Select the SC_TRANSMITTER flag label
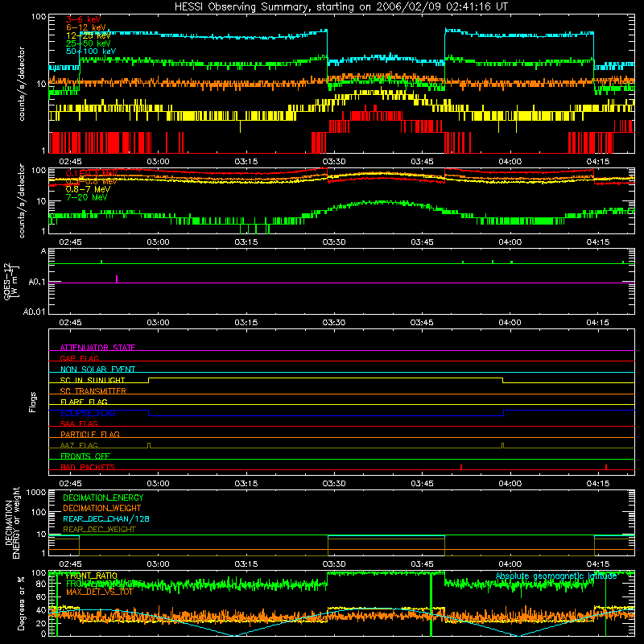 [x=93, y=391]
